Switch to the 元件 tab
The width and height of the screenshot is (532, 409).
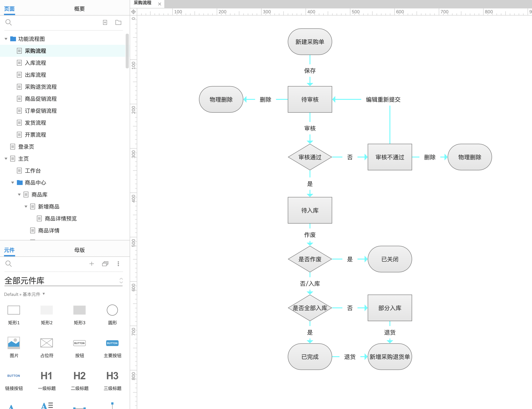click(x=9, y=250)
